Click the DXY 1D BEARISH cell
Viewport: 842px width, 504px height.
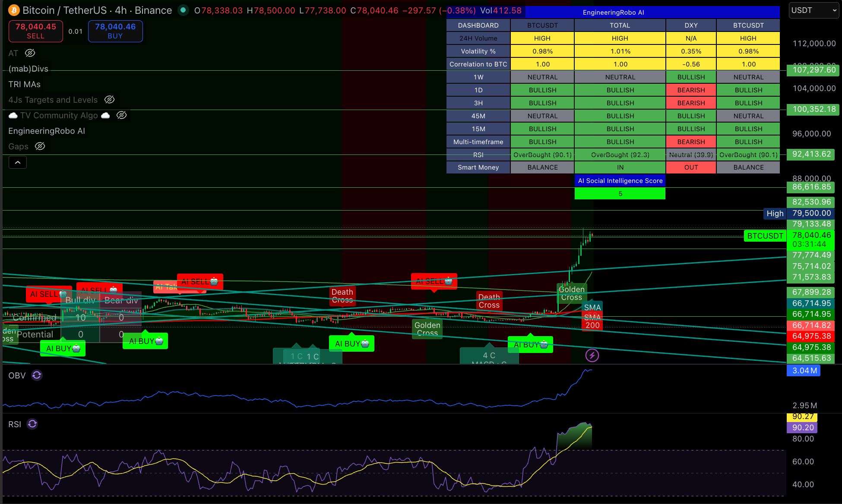(x=691, y=90)
